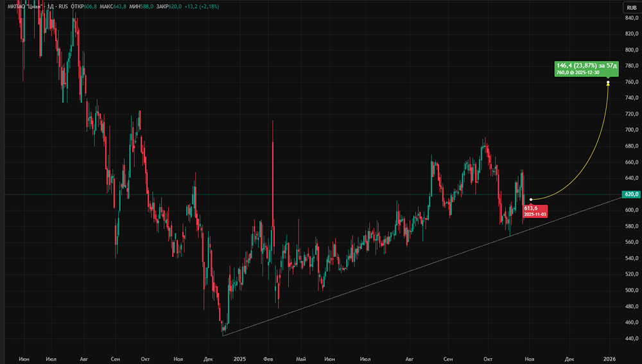Image resolution: width=642 pixels, height=364 pixels.
Task: Click the February 2025 spike candle wick
Action: (x=273, y=131)
